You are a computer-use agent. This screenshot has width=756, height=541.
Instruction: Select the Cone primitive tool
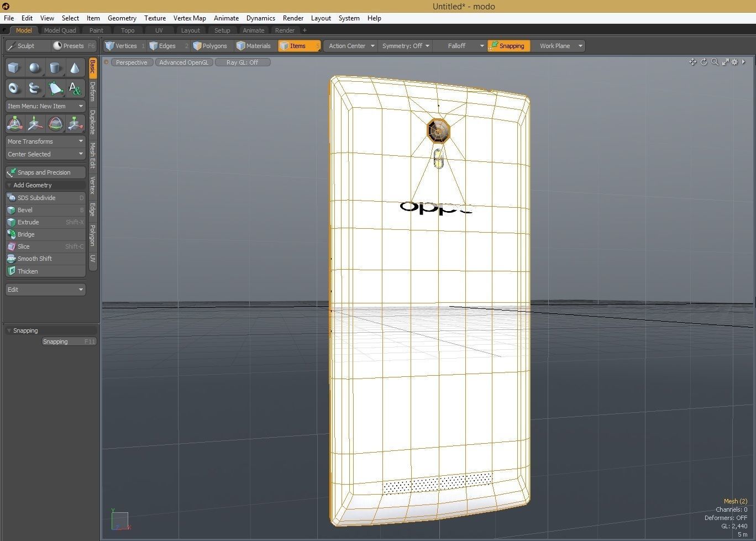click(x=75, y=68)
